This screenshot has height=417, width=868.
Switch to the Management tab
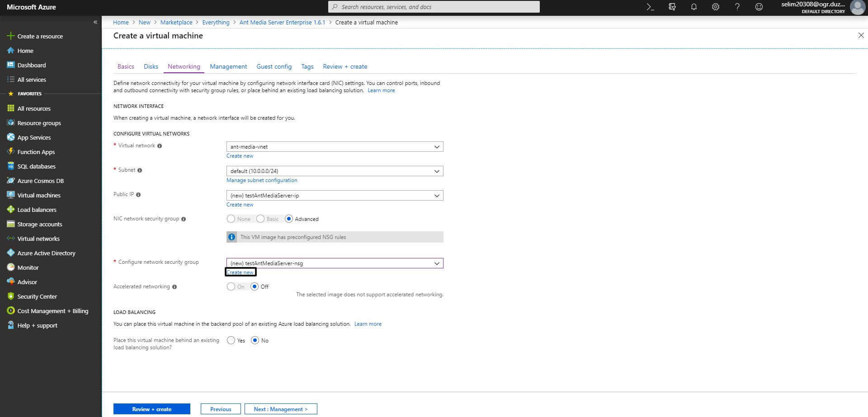228,66
